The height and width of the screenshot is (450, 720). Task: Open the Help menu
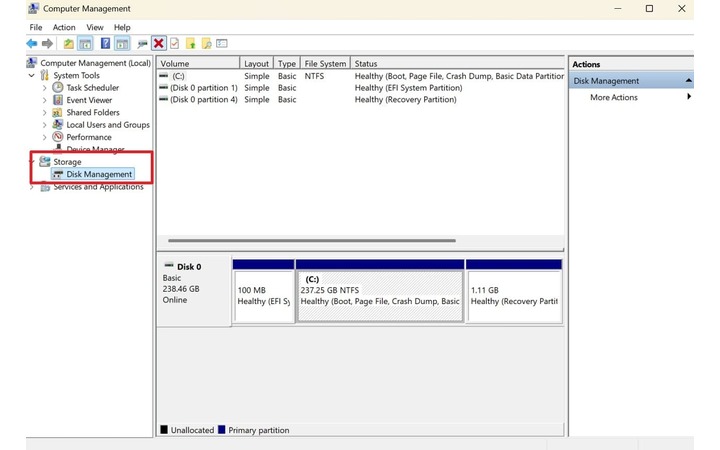tap(122, 27)
